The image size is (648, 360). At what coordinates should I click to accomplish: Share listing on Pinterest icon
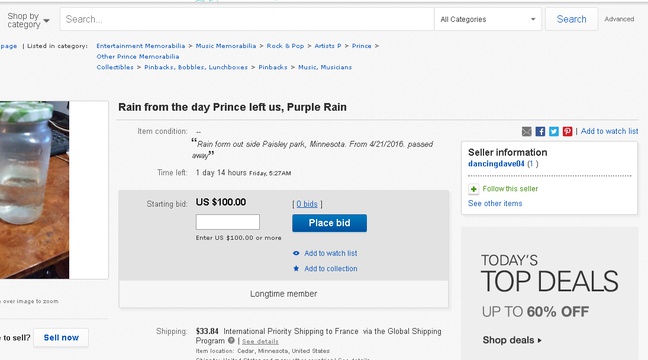[567, 131]
